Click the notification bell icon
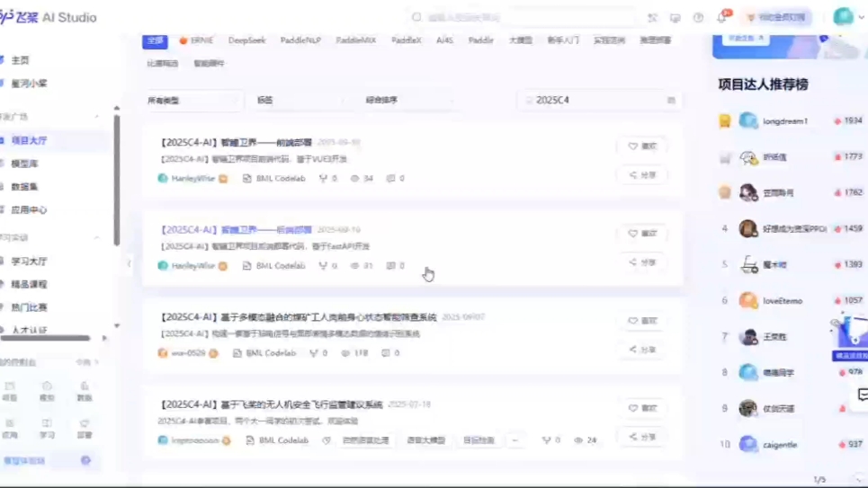The width and height of the screenshot is (868, 488). click(722, 17)
